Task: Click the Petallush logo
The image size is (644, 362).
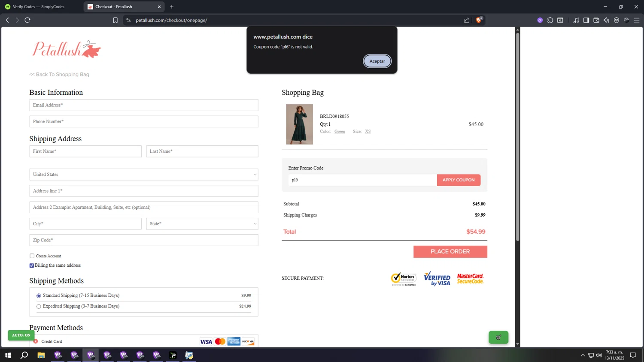Action: [66, 49]
